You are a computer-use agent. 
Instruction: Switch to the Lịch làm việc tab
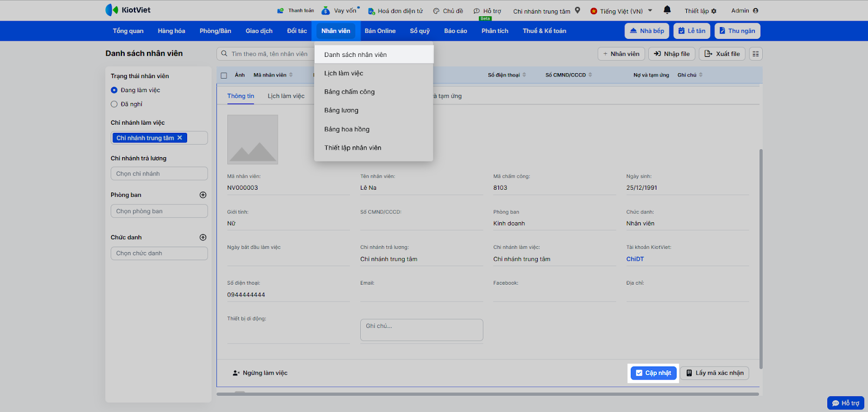click(x=286, y=96)
